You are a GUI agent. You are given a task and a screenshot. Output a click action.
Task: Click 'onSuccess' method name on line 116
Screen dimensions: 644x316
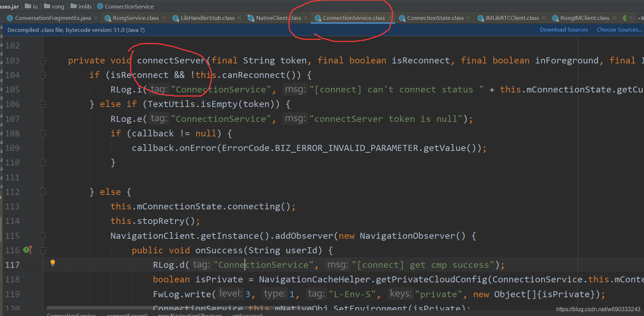219,250
